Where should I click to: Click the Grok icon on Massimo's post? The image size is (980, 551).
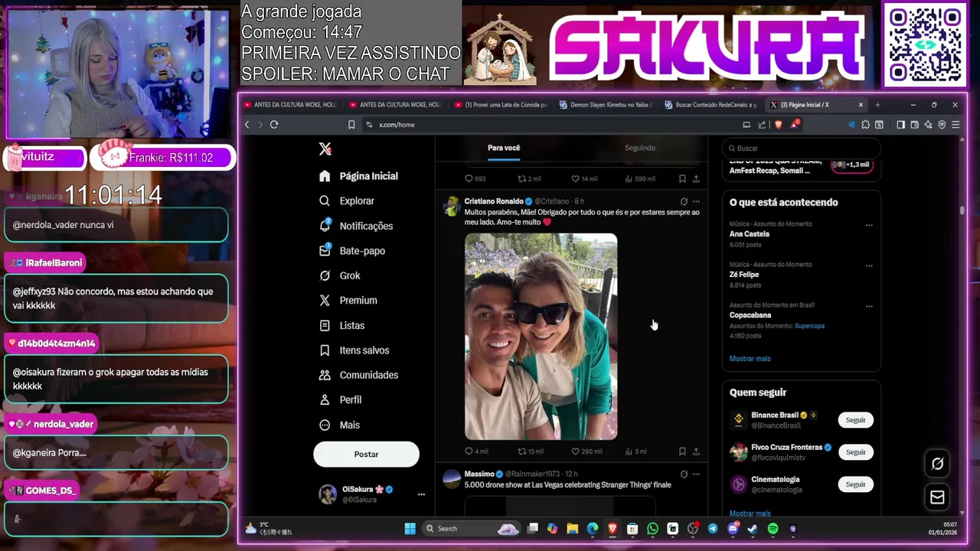pyautogui.click(x=684, y=474)
